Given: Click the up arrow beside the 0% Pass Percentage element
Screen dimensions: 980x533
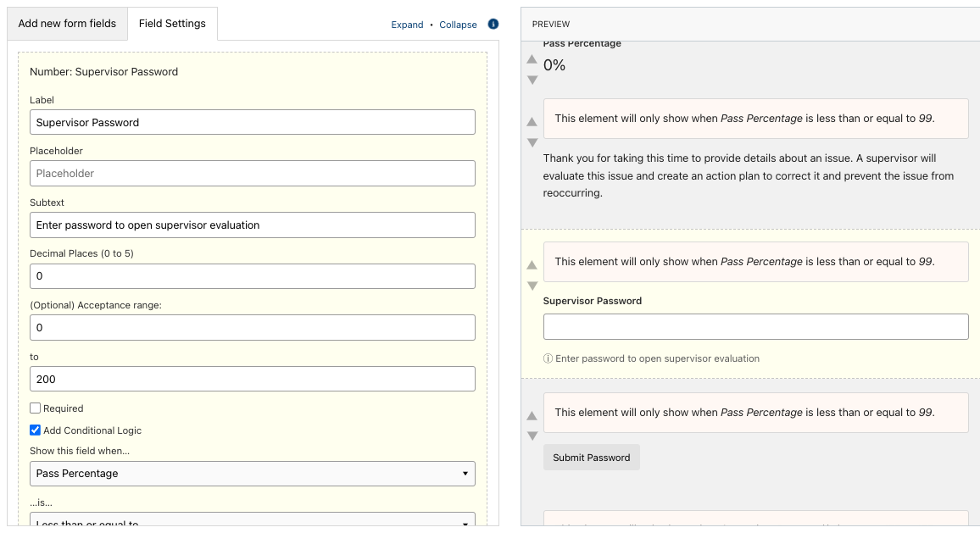Looking at the screenshot, I should coord(532,59).
